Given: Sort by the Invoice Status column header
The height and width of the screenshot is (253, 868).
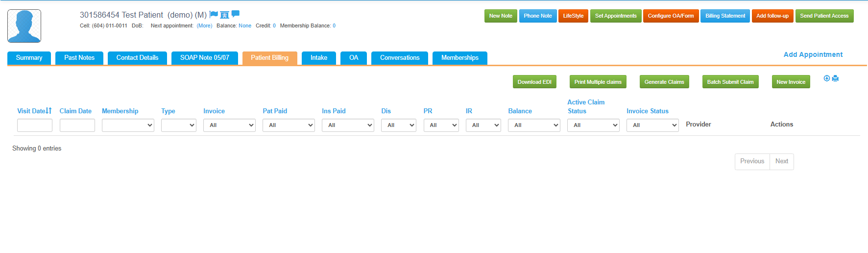Looking at the screenshot, I should pos(648,111).
